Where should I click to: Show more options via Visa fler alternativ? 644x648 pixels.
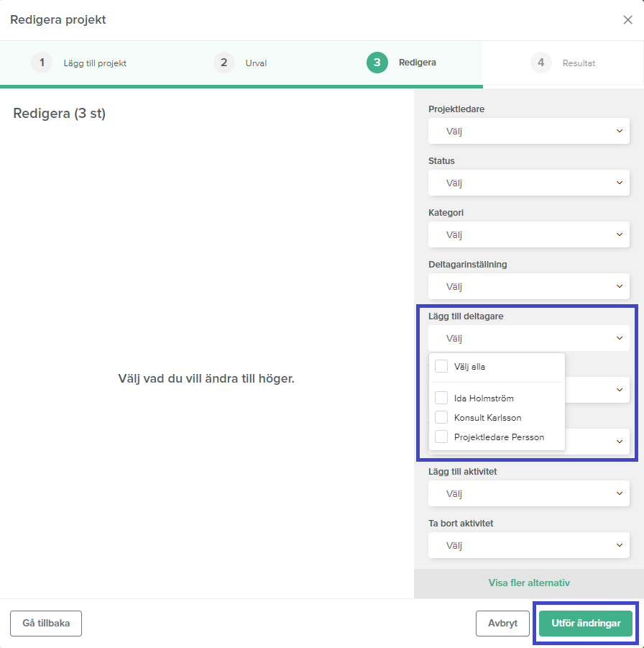(529, 583)
